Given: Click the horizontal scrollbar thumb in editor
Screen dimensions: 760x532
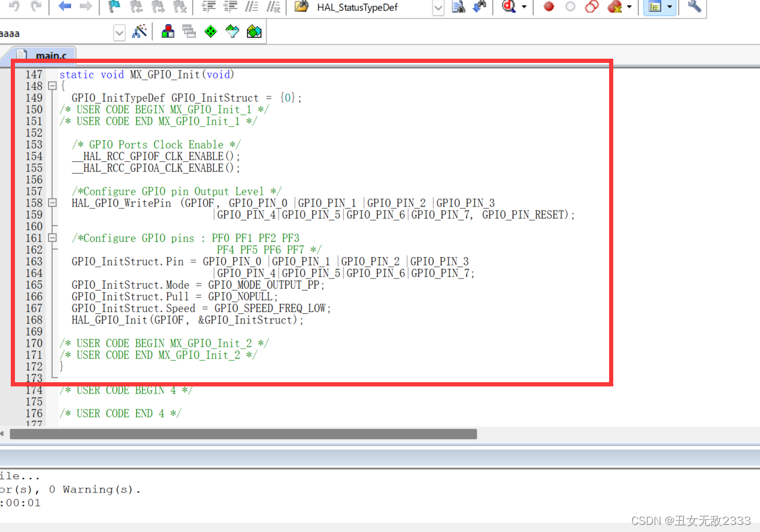Looking at the screenshot, I should [x=243, y=434].
